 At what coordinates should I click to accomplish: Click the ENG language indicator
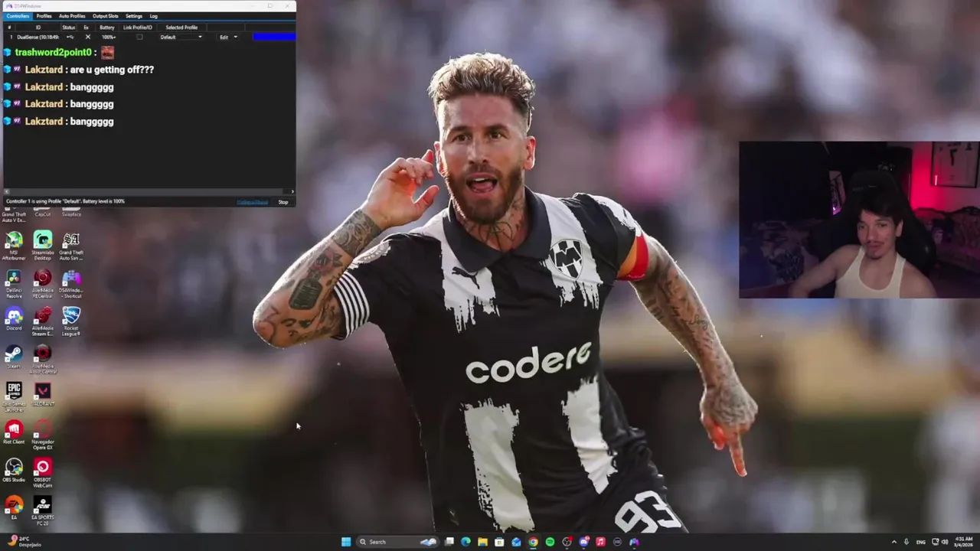921,542
